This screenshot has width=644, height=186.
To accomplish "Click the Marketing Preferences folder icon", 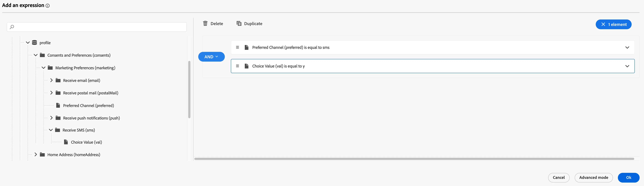I will [x=50, y=68].
